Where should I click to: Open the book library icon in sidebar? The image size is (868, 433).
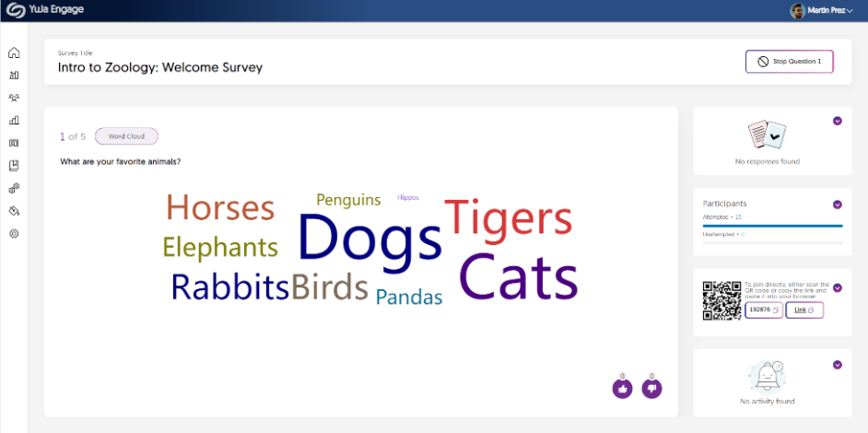[14, 166]
